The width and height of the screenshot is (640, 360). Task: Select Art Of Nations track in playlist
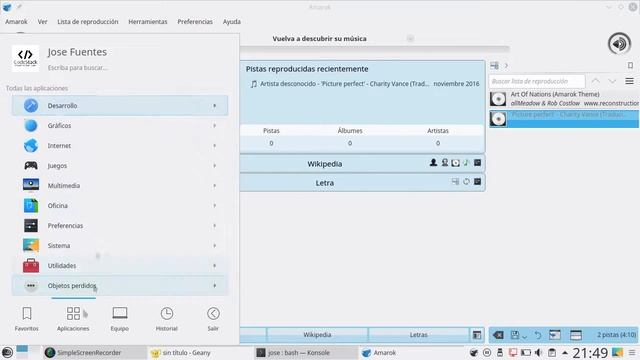pos(564,99)
